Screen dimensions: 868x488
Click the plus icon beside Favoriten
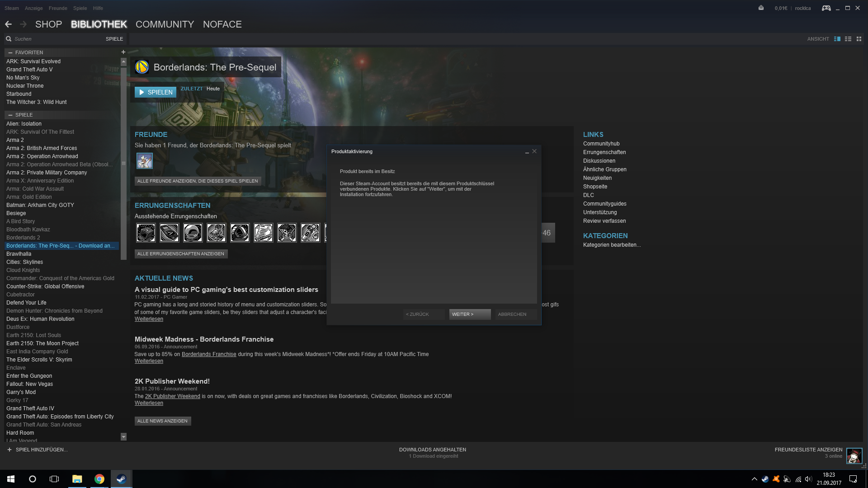pyautogui.click(x=123, y=52)
